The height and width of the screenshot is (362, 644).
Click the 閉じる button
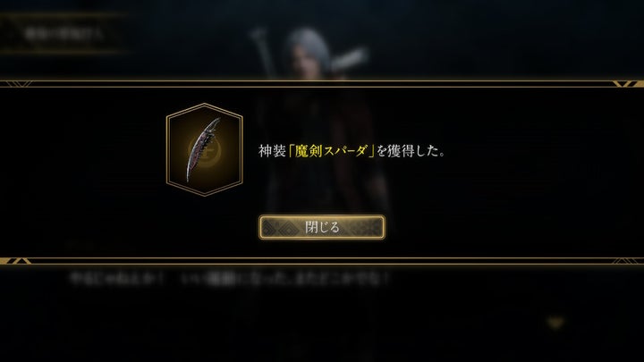point(322,227)
